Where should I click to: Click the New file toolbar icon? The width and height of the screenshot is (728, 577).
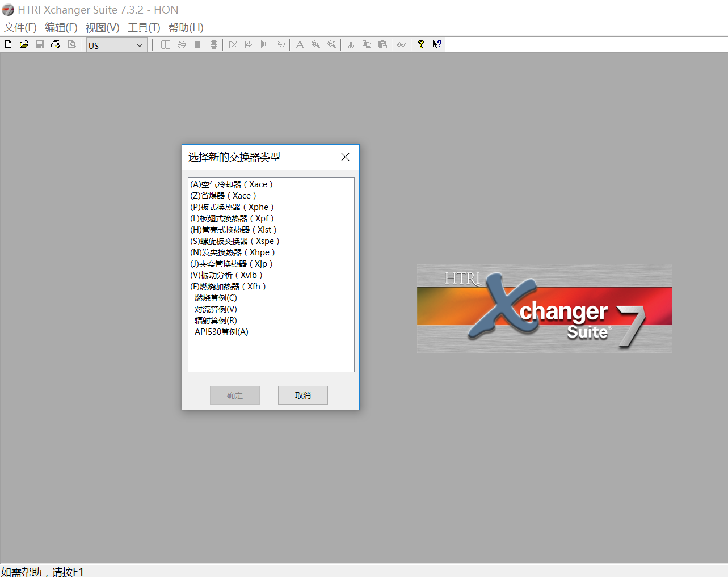(x=8, y=44)
